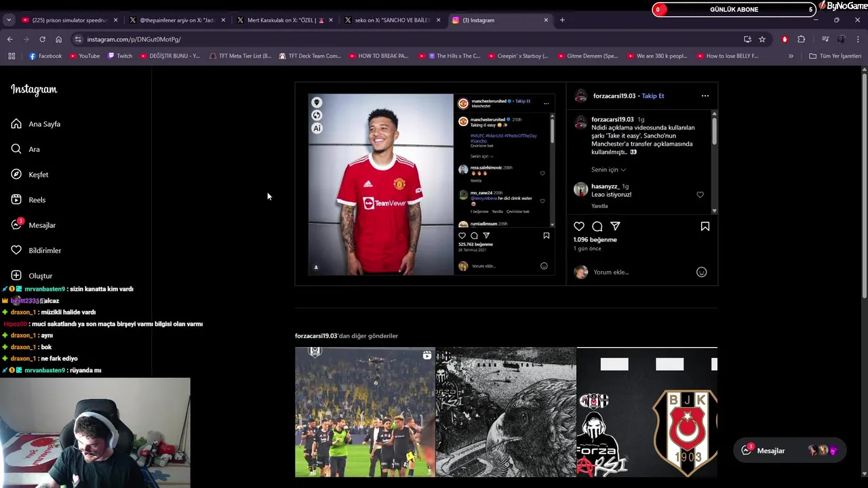
Task: Open Ara search in Instagram sidebar
Action: click(25, 149)
